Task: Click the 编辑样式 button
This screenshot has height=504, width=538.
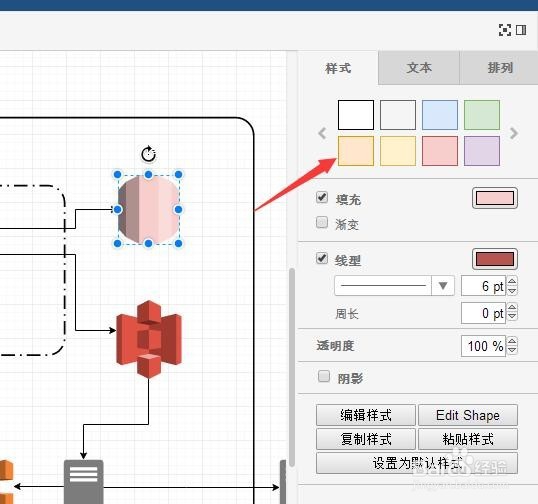Action: (x=366, y=415)
